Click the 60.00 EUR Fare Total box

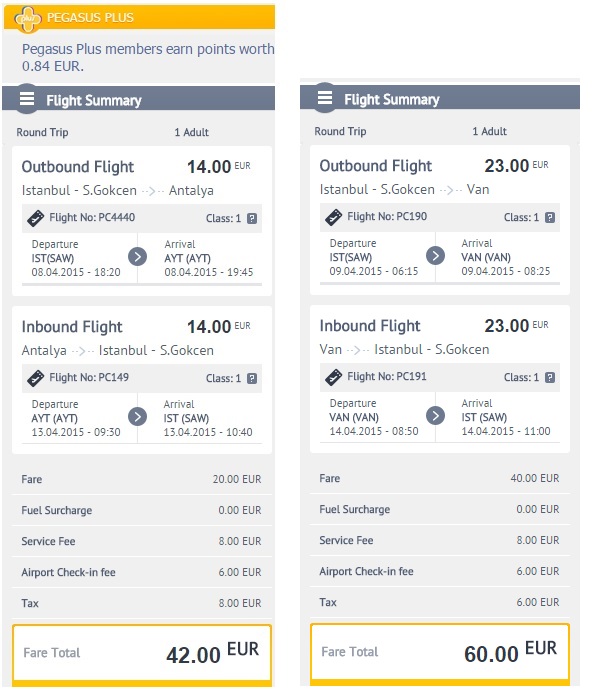(x=440, y=652)
